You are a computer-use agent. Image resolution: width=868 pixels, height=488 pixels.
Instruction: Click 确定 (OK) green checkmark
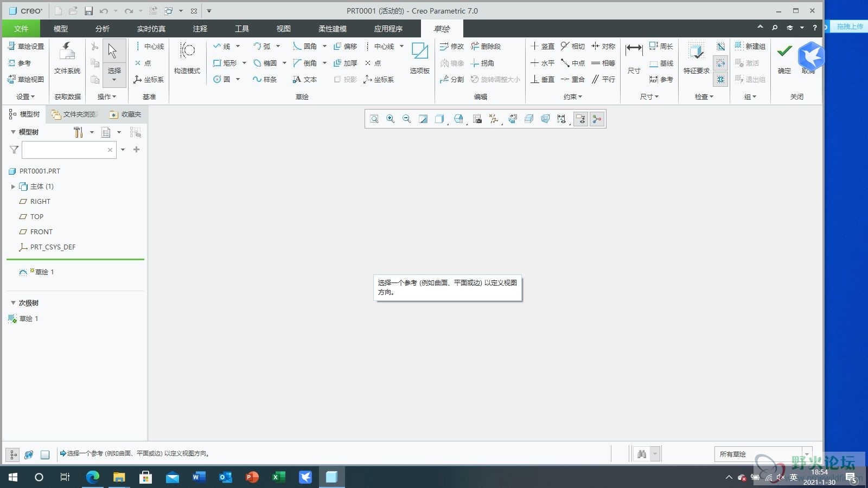coord(784,59)
